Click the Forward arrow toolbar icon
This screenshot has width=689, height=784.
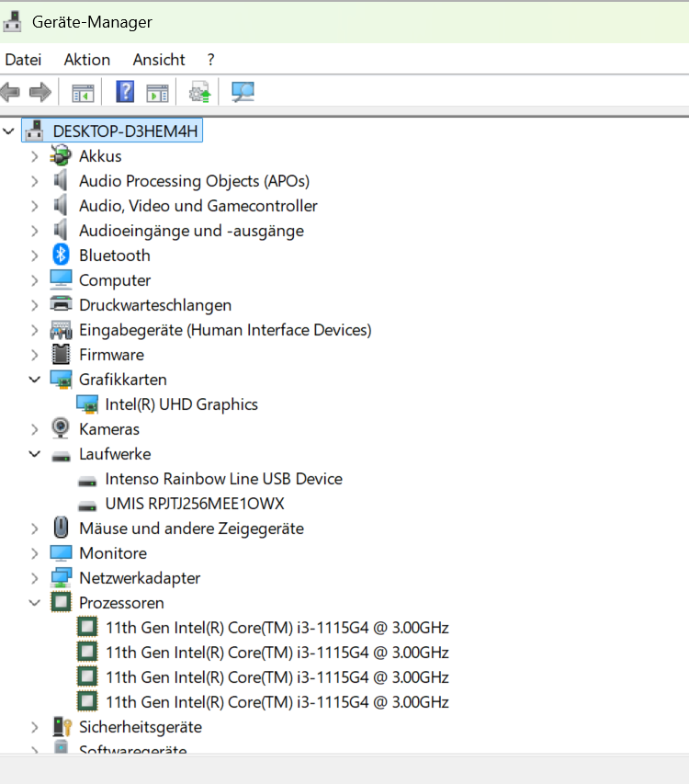coord(40,92)
